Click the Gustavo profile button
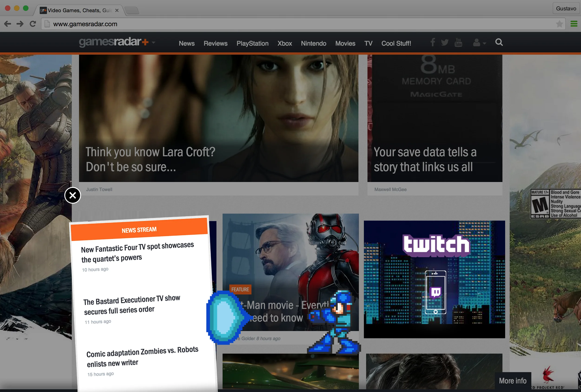Screen dimensions: 581x392 (566, 9)
